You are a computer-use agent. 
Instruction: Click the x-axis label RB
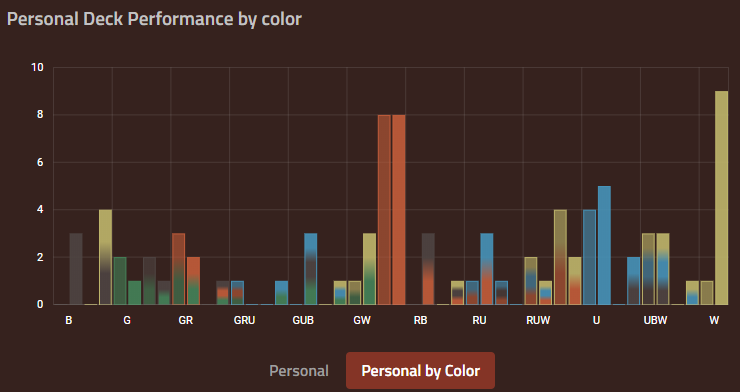420,320
